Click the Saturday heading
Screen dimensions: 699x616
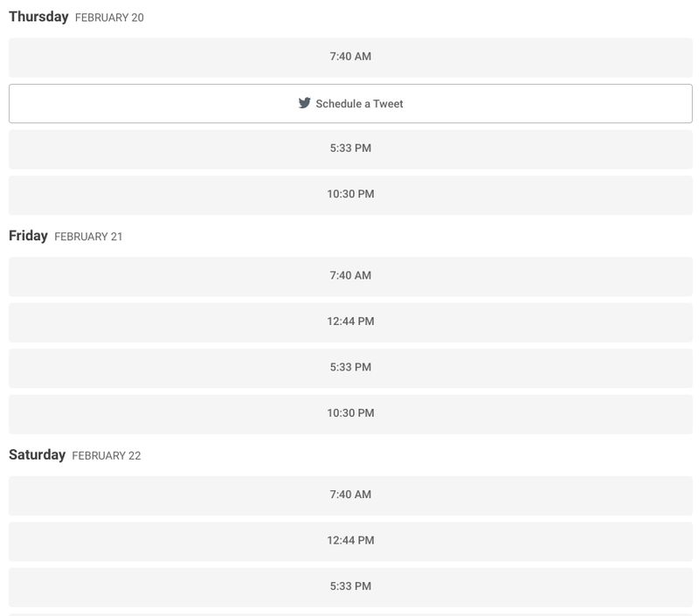pos(37,454)
